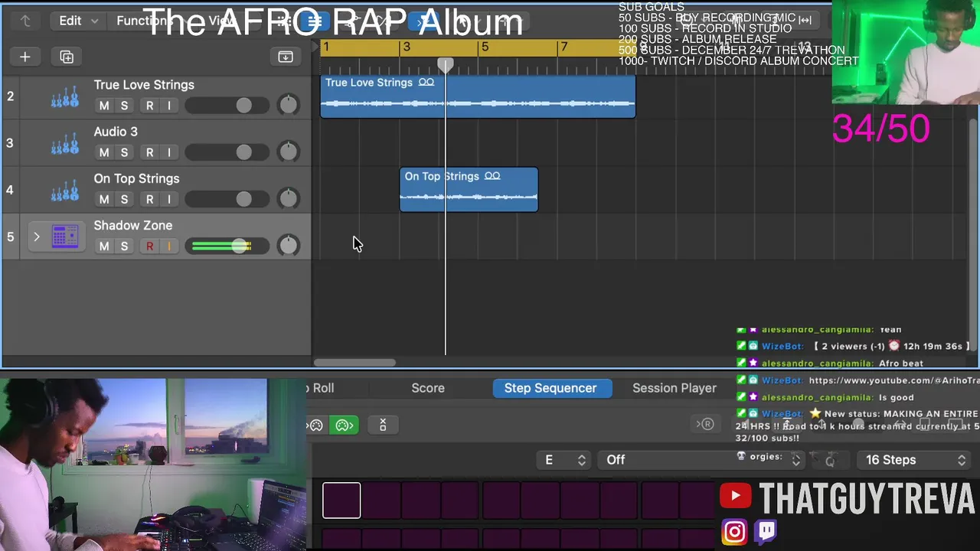
Task: Record-enable the Audio 3 track
Action: point(149,152)
